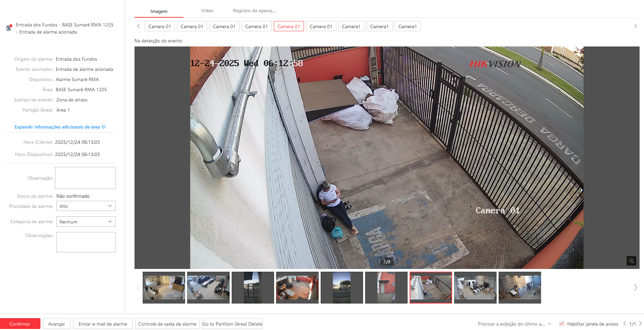
Task: Open the Registro da operação tab
Action: (255, 11)
